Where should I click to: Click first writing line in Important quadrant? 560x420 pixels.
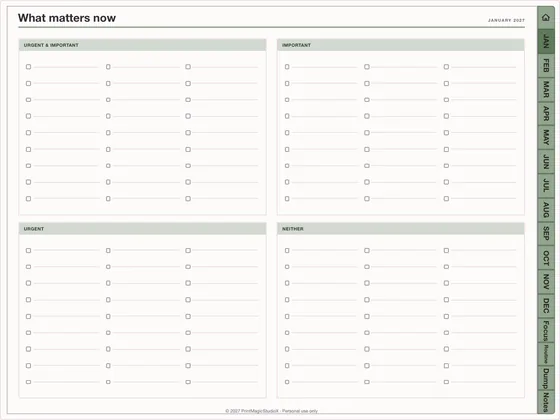pos(324,67)
